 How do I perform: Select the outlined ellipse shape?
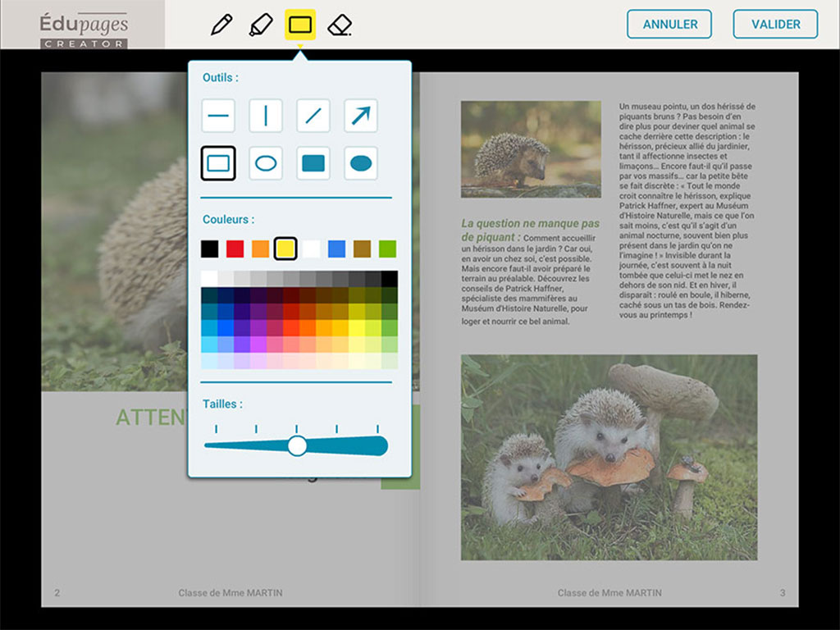[265, 162]
